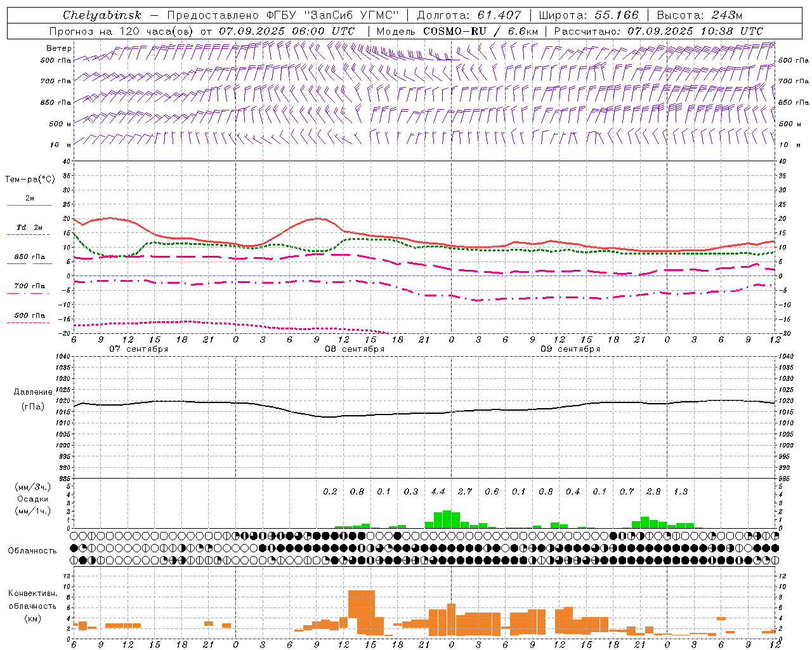
Task: Click the 09 сентября date label
Action: pos(570,349)
